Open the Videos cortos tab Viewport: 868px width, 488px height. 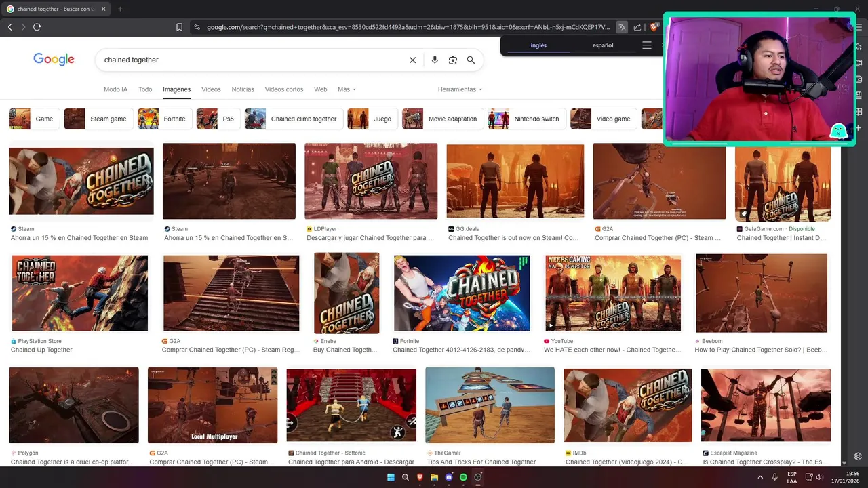284,89
